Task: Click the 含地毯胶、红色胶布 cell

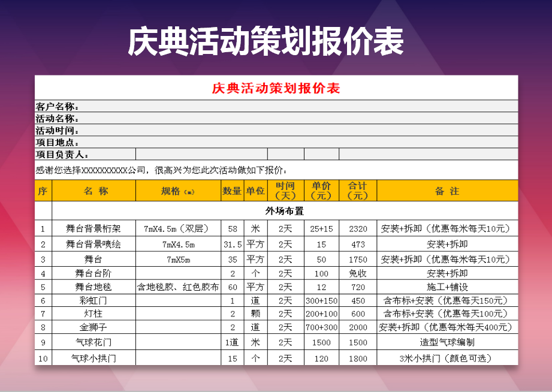Action: coord(178,287)
